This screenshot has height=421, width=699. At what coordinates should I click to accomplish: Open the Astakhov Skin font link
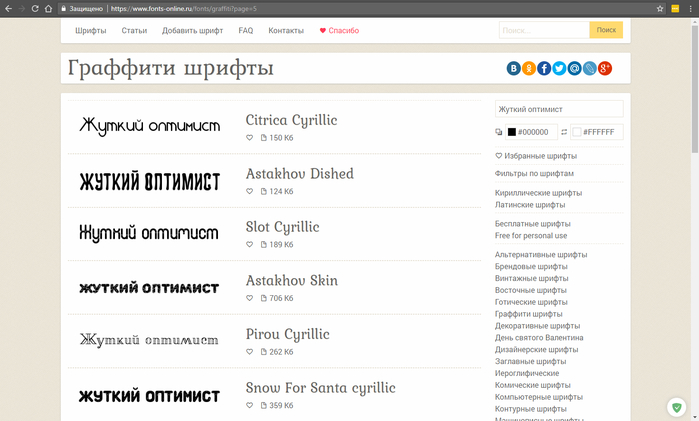pos(292,281)
